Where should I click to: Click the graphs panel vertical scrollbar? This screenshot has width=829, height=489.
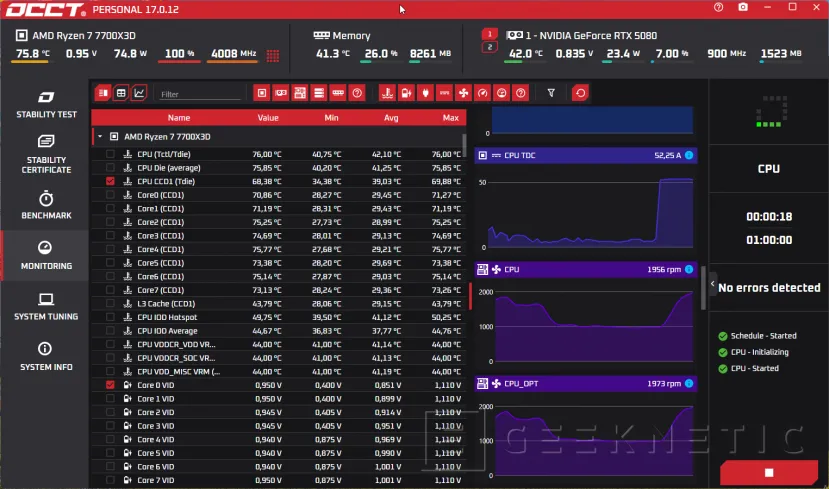coord(703,288)
